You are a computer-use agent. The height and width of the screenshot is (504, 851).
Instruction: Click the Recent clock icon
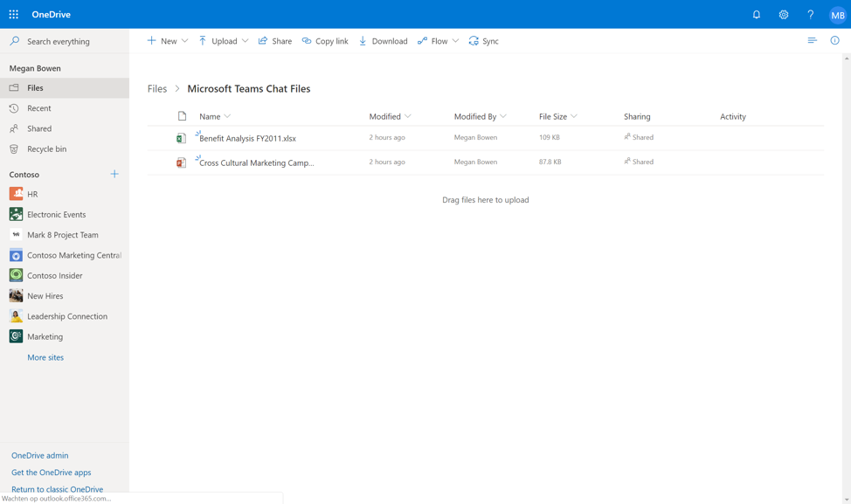14,108
